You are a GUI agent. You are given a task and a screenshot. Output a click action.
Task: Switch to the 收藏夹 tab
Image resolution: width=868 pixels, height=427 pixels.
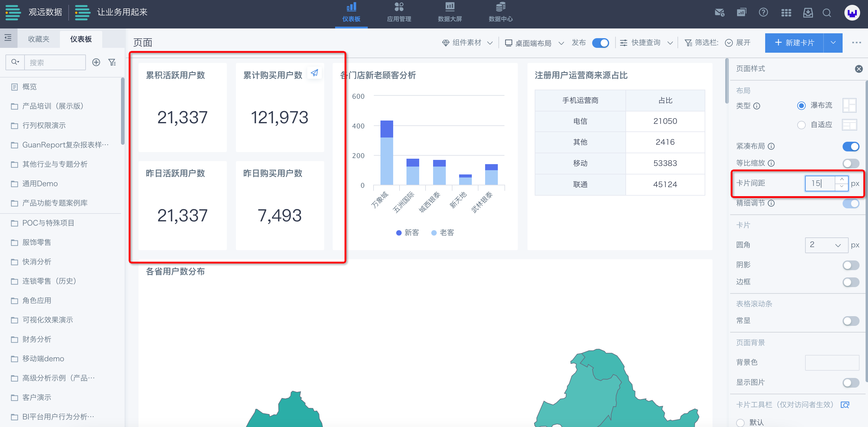pyautogui.click(x=38, y=39)
